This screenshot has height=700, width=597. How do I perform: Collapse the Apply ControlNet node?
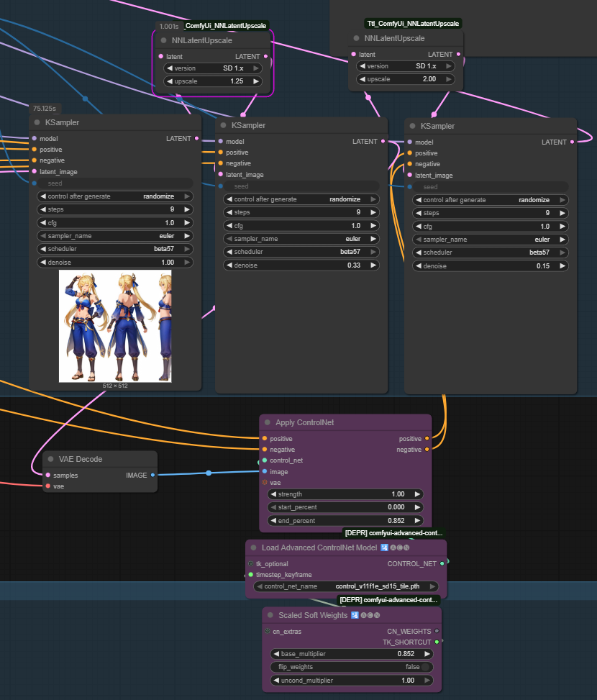(x=268, y=422)
